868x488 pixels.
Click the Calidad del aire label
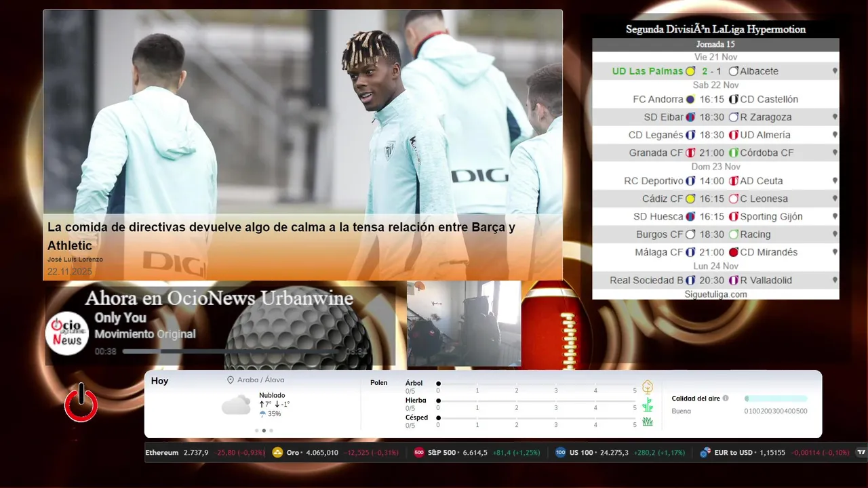[x=696, y=399]
